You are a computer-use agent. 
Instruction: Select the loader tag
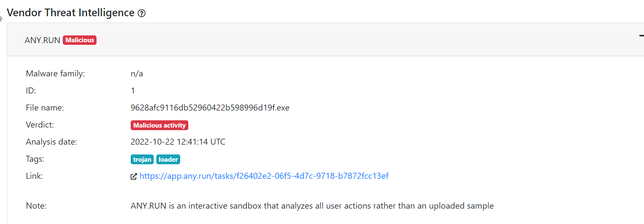coord(168,160)
